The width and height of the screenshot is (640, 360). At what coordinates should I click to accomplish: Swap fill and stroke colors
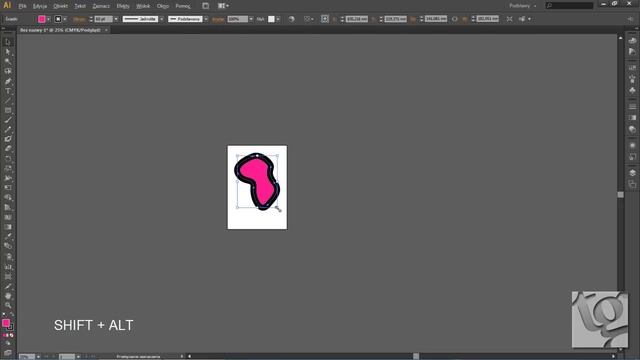click(x=12, y=314)
